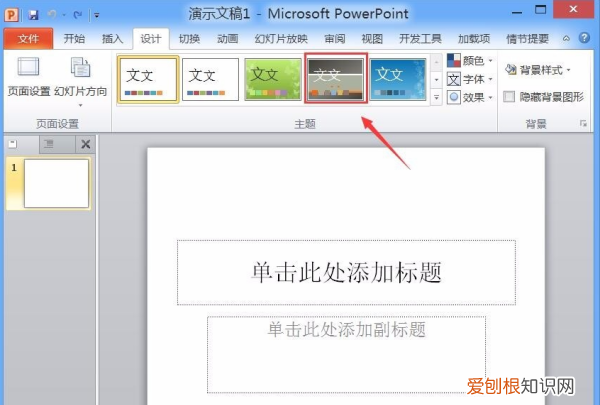Switch to the 插入 tab
The image size is (600, 405).
pyautogui.click(x=112, y=39)
